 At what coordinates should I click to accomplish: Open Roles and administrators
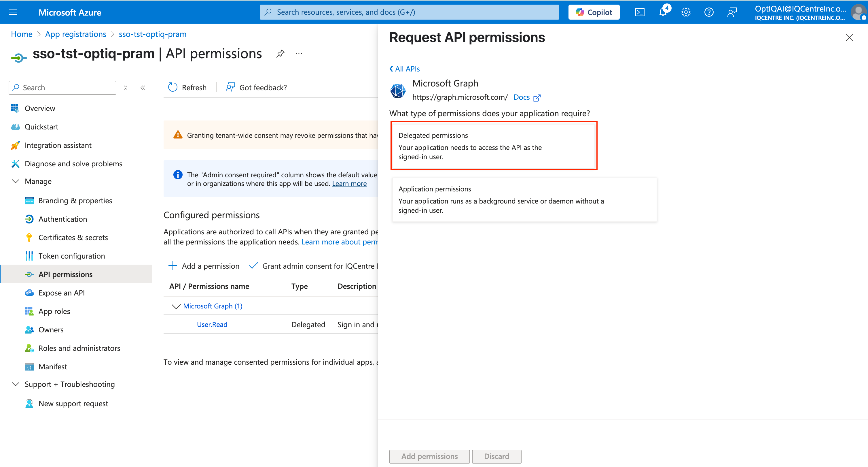click(x=79, y=348)
